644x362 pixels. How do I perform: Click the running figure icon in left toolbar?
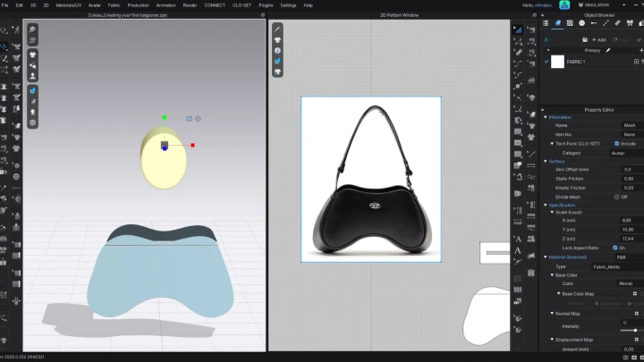[16, 29]
